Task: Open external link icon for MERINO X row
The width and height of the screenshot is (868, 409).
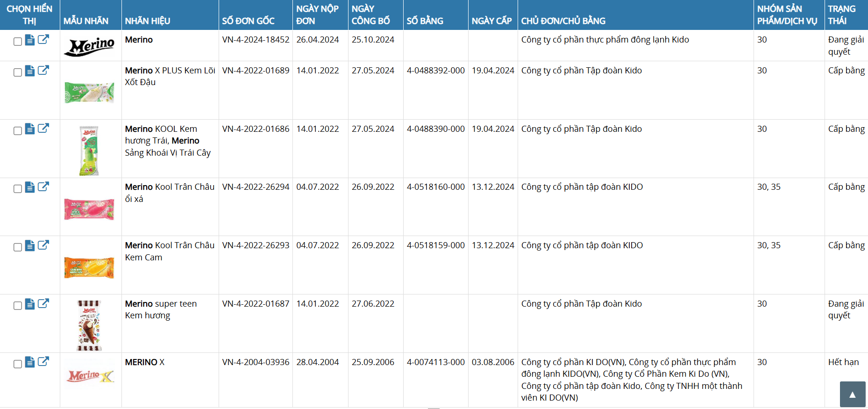Action: pos(43,362)
